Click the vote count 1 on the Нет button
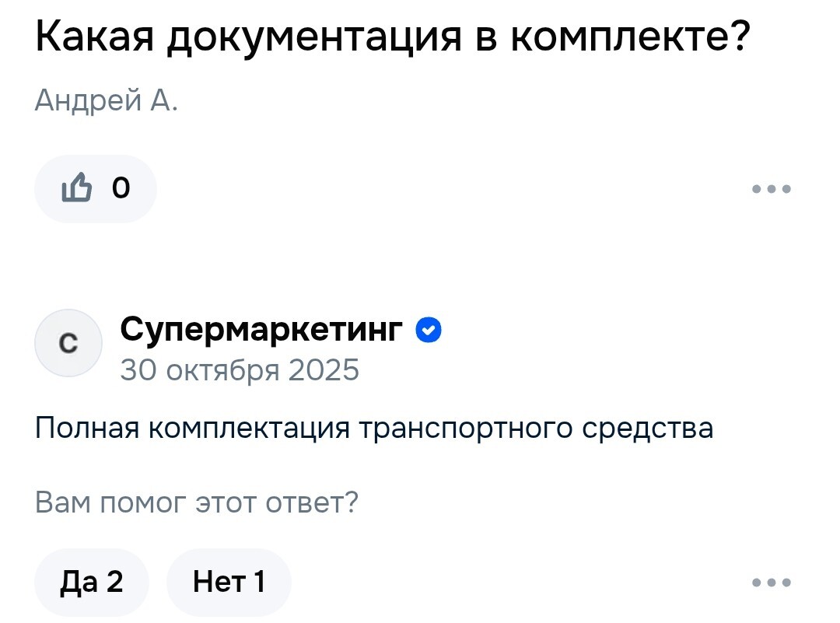 point(259,582)
